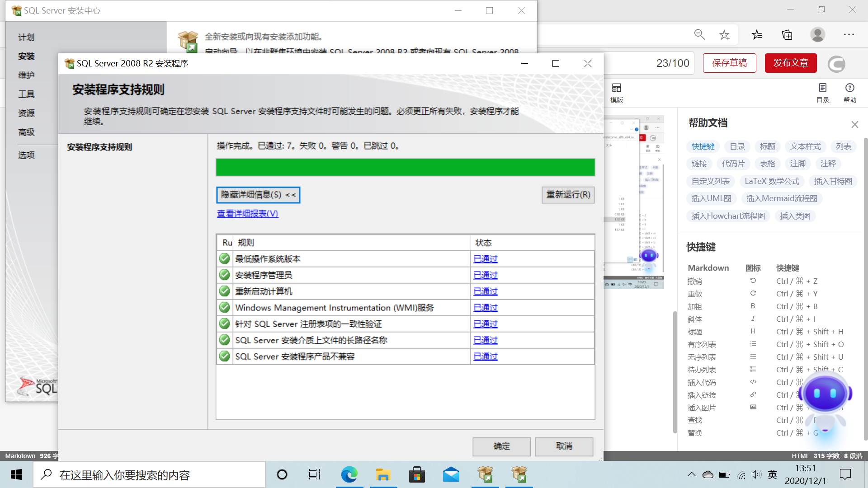This screenshot has width=868, height=488.
Task: Open 已通过 link for 注册表项的一致性验证
Action: pos(486,324)
